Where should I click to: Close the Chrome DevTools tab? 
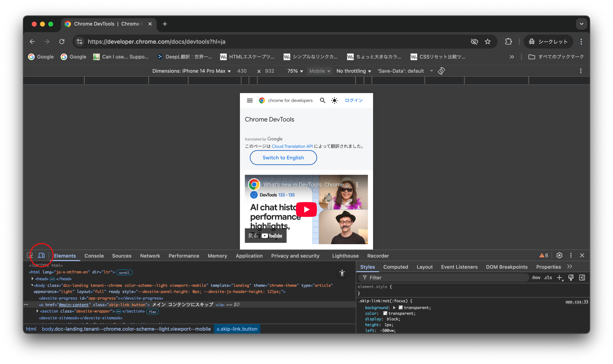(x=150, y=24)
